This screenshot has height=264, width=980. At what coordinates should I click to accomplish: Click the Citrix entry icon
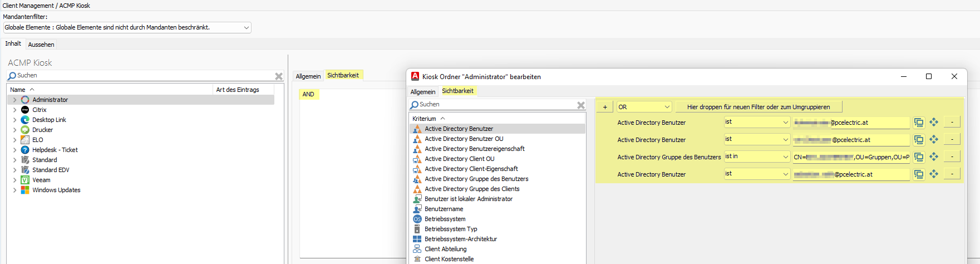click(x=25, y=110)
